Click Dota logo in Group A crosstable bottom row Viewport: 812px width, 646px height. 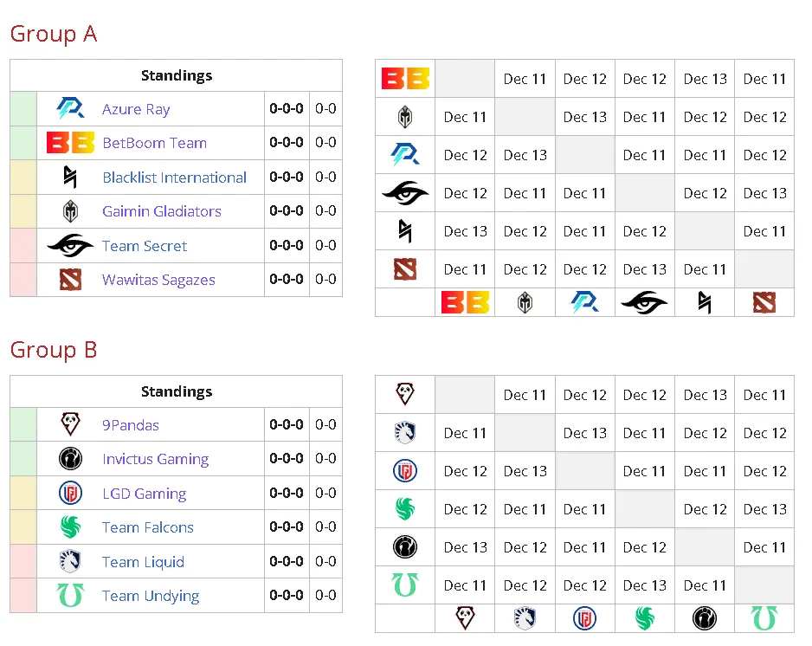pos(764,302)
